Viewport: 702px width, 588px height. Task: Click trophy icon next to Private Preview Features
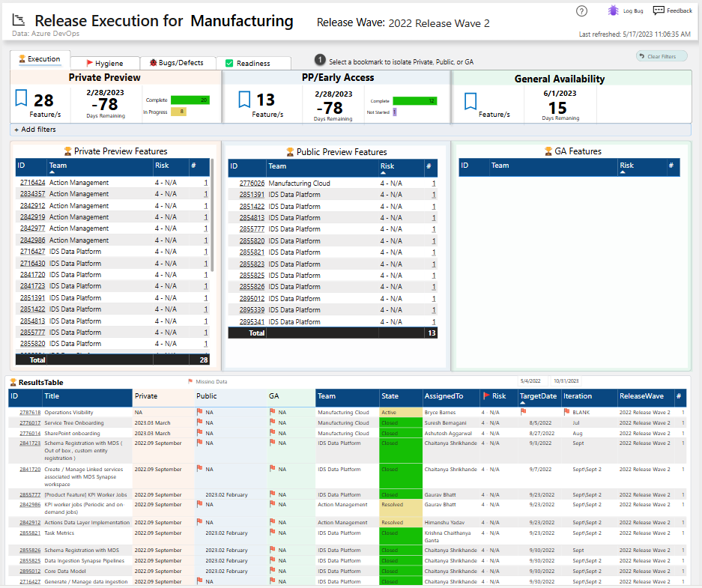(x=68, y=151)
